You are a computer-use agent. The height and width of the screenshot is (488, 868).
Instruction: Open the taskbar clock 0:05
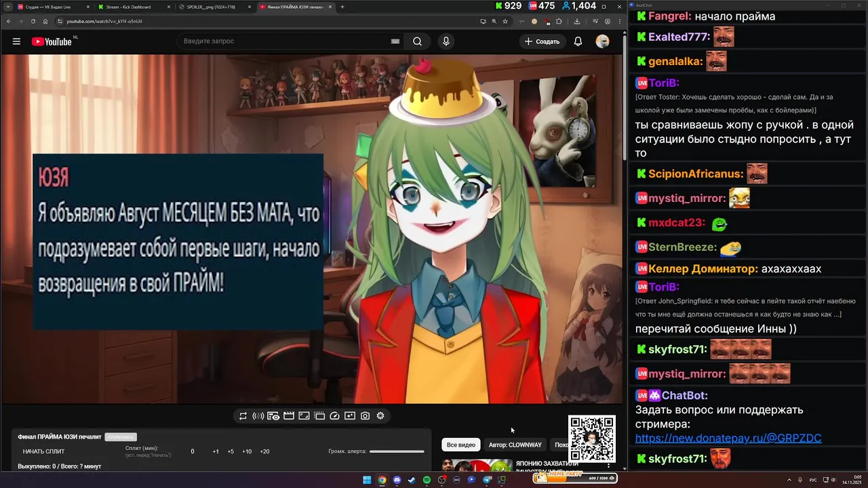(851, 480)
